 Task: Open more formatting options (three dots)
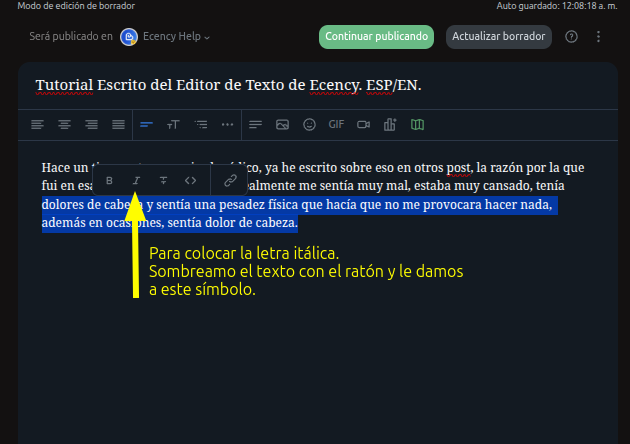click(227, 125)
